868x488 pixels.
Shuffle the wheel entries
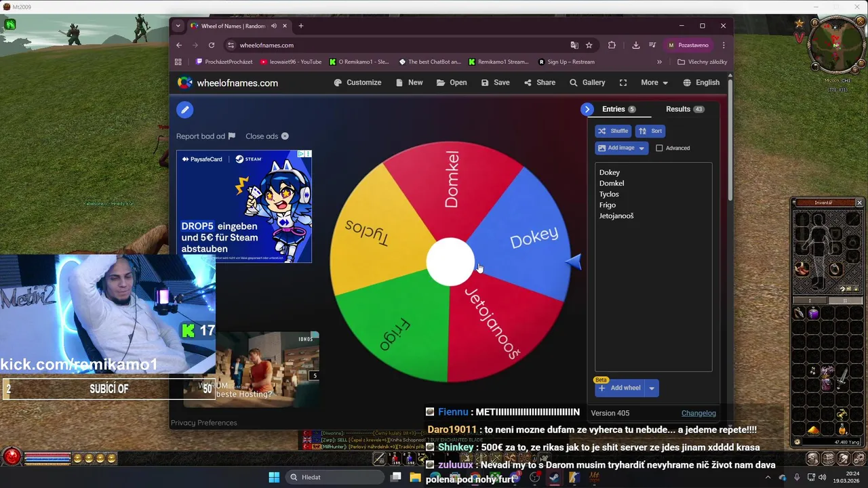(x=613, y=131)
